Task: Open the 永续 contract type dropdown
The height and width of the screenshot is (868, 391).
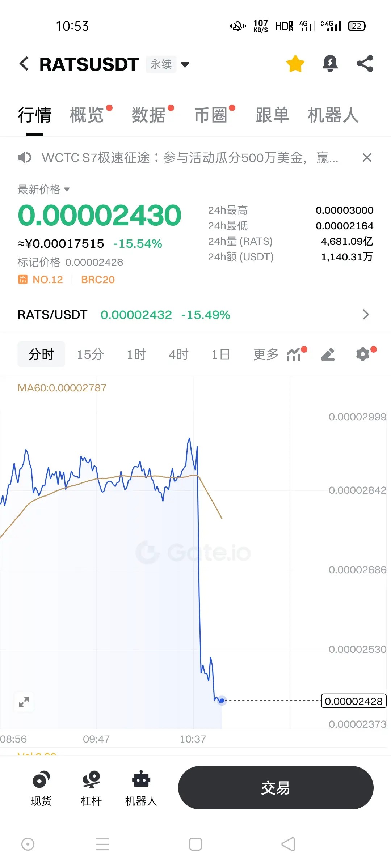Action: pos(168,64)
